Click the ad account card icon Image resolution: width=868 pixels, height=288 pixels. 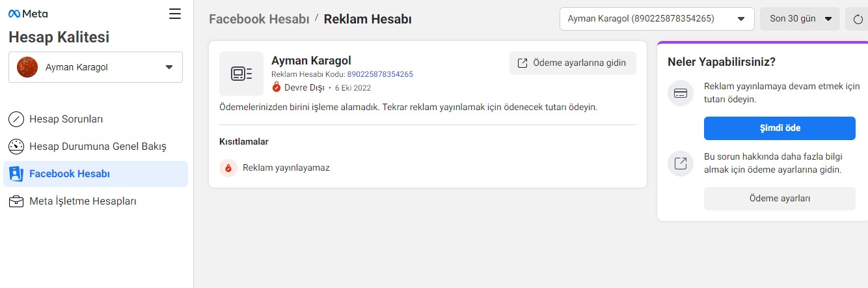coord(241,74)
